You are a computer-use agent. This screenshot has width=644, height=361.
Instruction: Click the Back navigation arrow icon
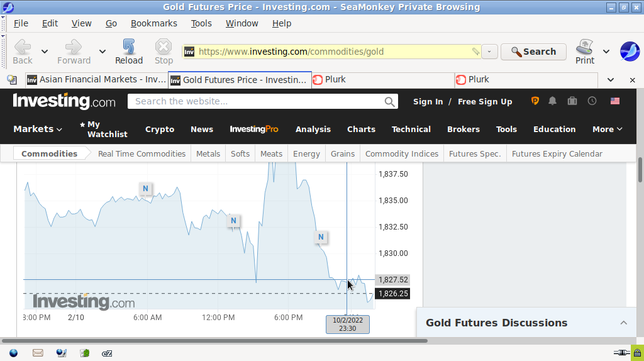tap(23, 47)
